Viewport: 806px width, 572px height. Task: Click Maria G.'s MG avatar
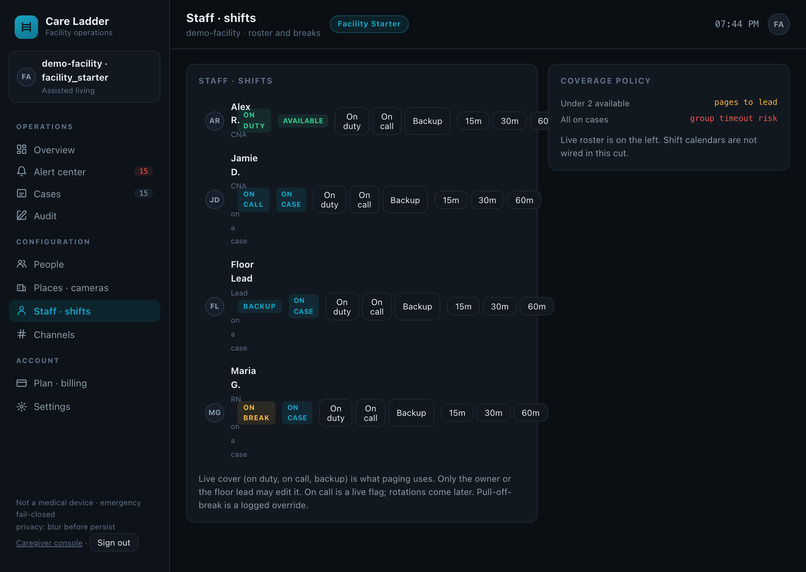[x=214, y=413]
